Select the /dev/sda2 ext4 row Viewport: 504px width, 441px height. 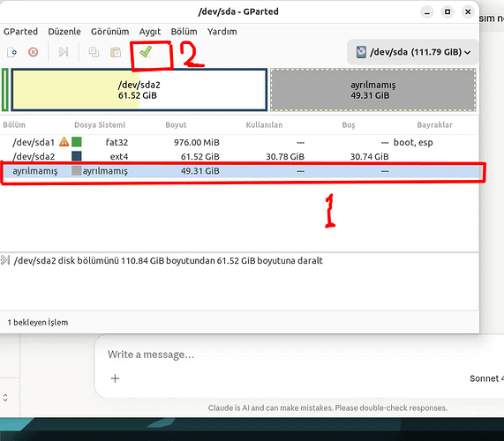[239, 156]
